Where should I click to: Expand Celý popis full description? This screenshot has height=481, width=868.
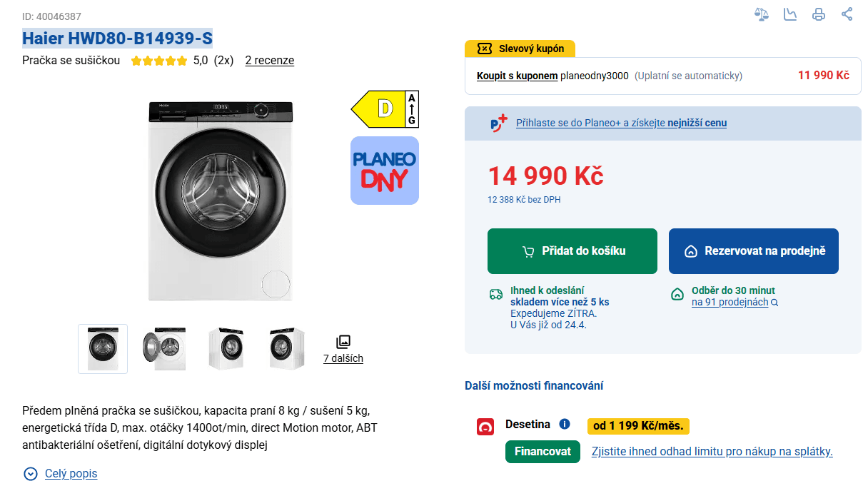tap(60, 474)
